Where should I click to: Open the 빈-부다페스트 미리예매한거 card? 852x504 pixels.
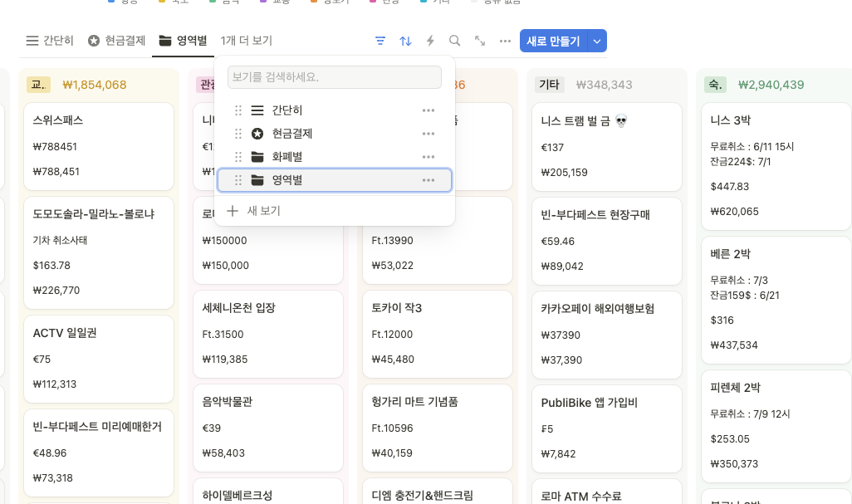point(99,453)
